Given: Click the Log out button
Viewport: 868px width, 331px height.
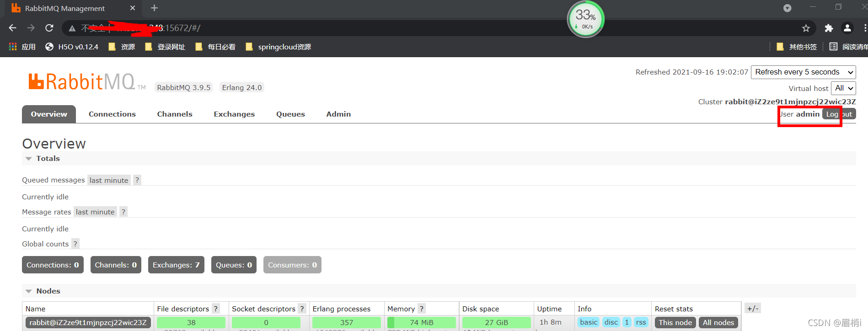Looking at the screenshot, I should [x=839, y=114].
